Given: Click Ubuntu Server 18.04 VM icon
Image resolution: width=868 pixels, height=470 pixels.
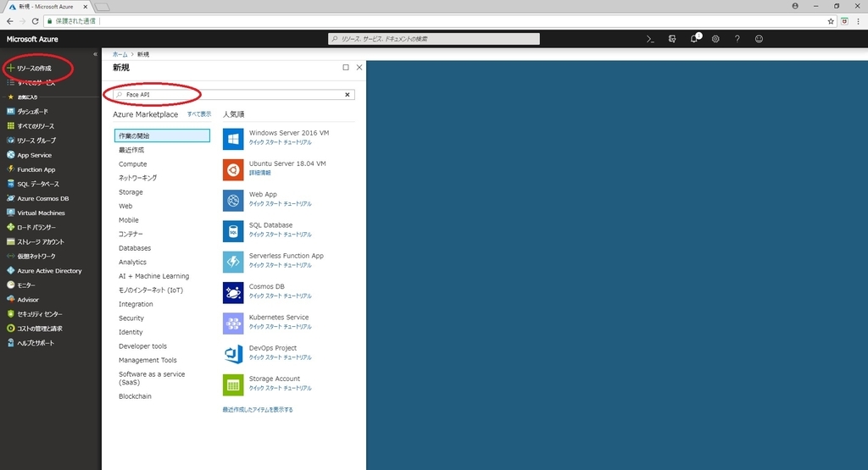Looking at the screenshot, I should [x=233, y=169].
